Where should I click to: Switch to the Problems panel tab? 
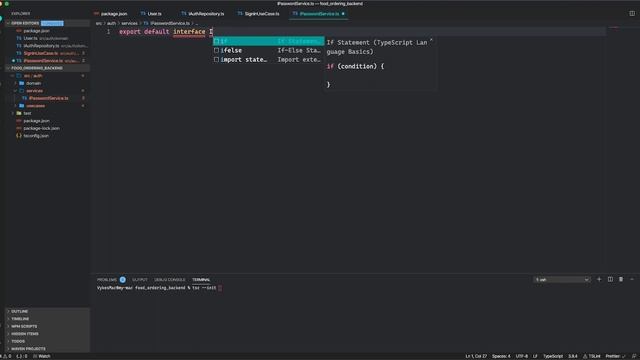coord(107,280)
